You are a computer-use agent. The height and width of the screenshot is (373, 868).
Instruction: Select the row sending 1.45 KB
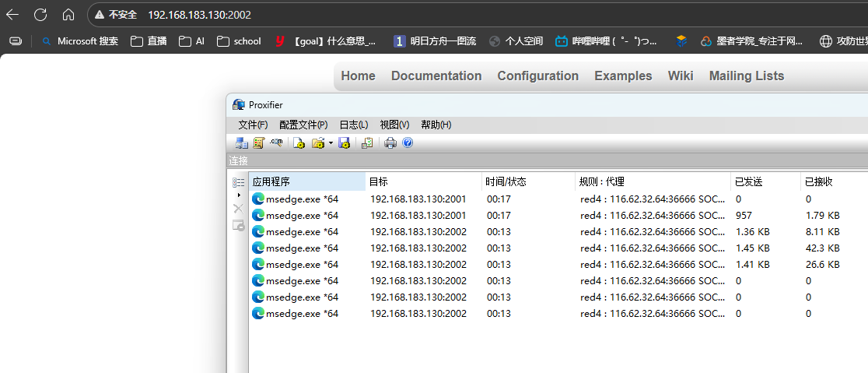[558, 248]
